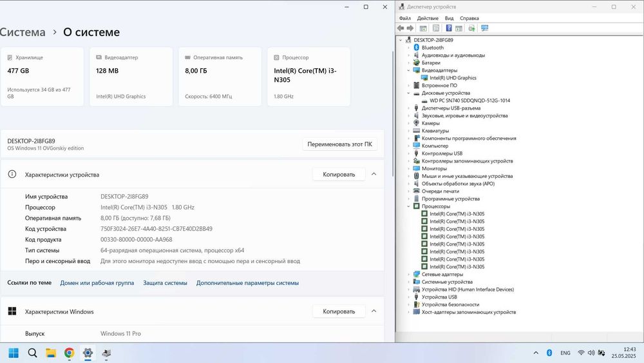Open Домен или рабочая группа link

coord(97,283)
